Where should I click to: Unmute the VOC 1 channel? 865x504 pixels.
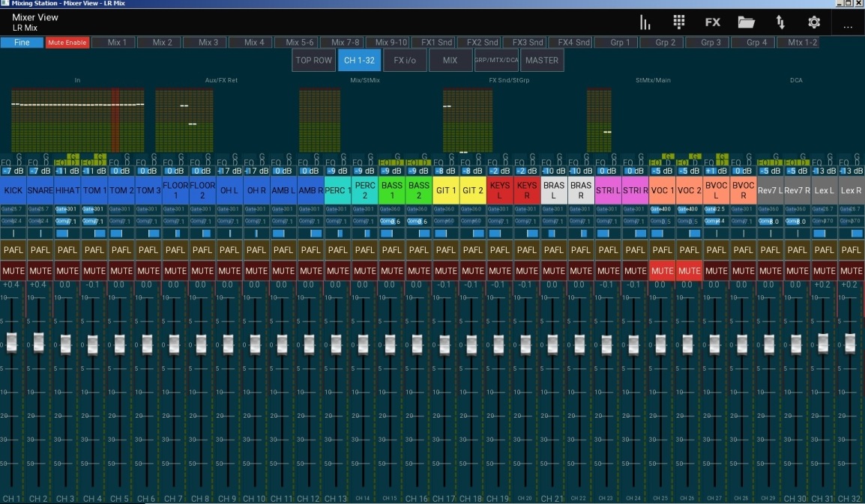[662, 270]
